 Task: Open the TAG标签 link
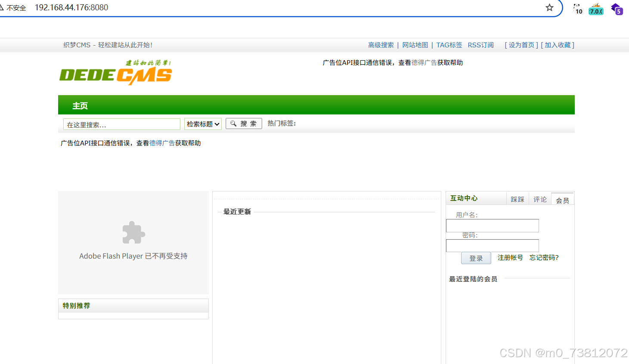tap(449, 45)
